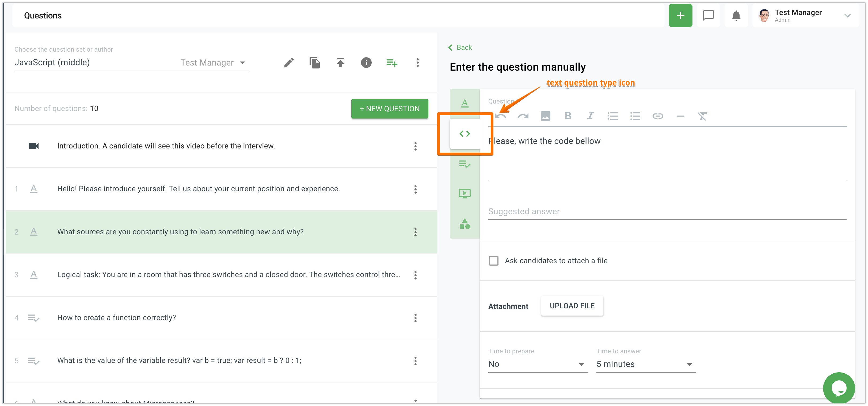The height and width of the screenshot is (406, 868).
Task: Open options menu for Introduction video question
Action: (415, 146)
